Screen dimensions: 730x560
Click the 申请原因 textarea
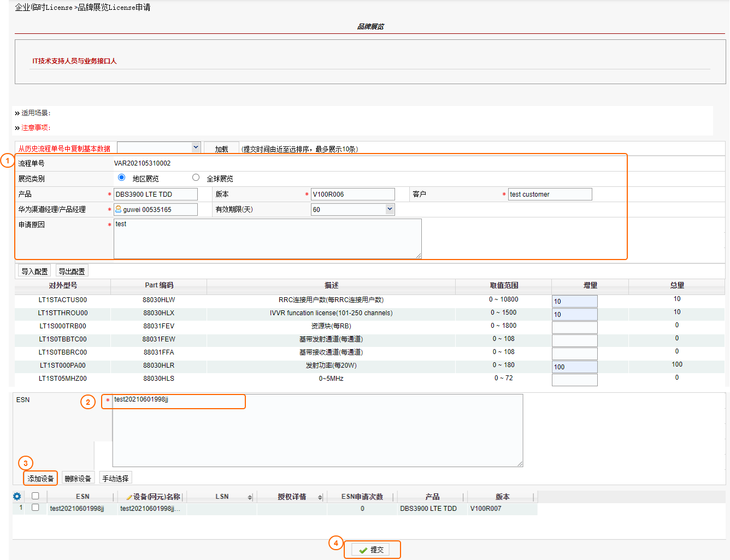point(268,239)
